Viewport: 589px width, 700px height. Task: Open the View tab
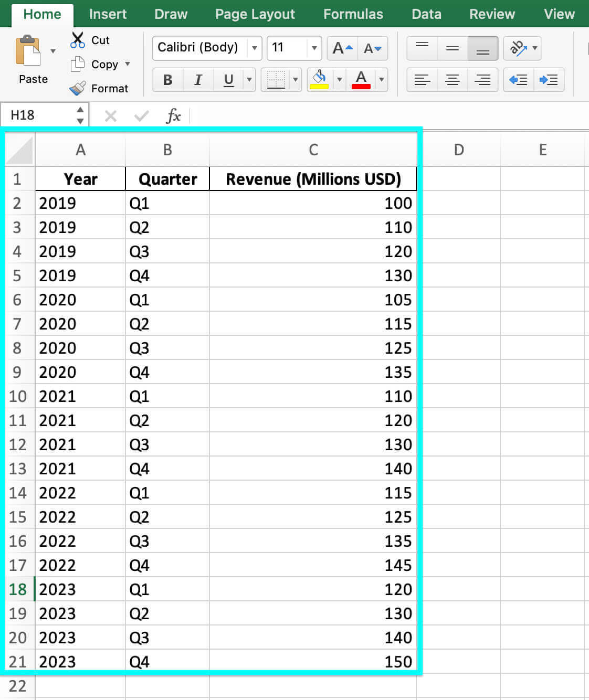[559, 14]
